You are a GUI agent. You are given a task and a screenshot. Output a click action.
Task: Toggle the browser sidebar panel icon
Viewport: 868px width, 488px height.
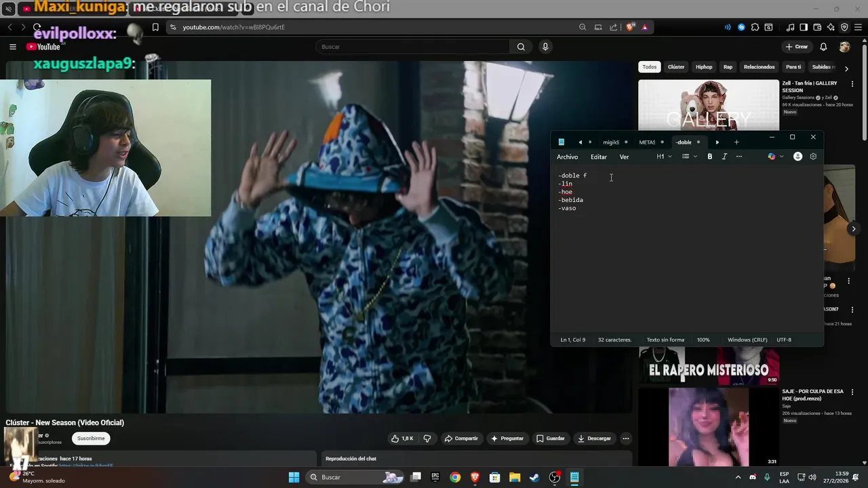(804, 27)
